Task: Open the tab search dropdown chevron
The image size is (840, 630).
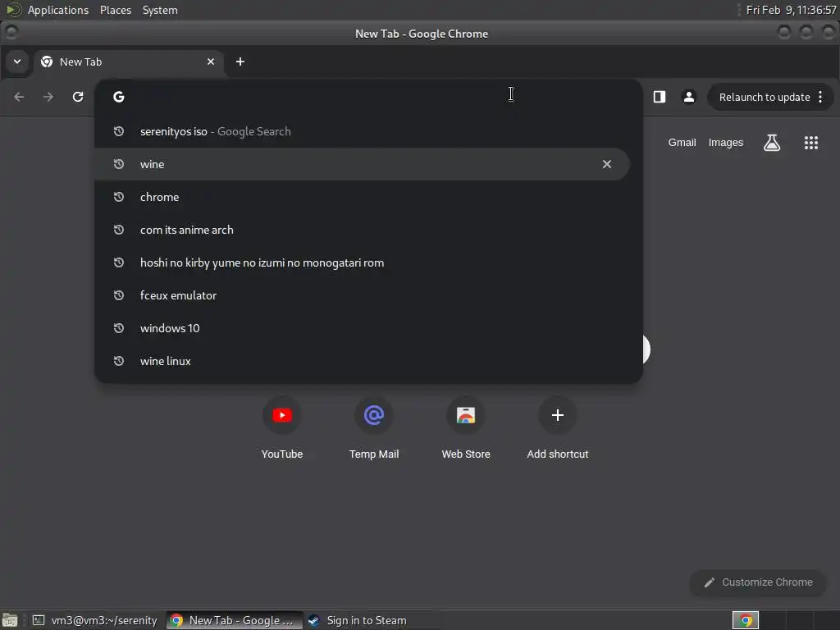Action: click(x=17, y=62)
